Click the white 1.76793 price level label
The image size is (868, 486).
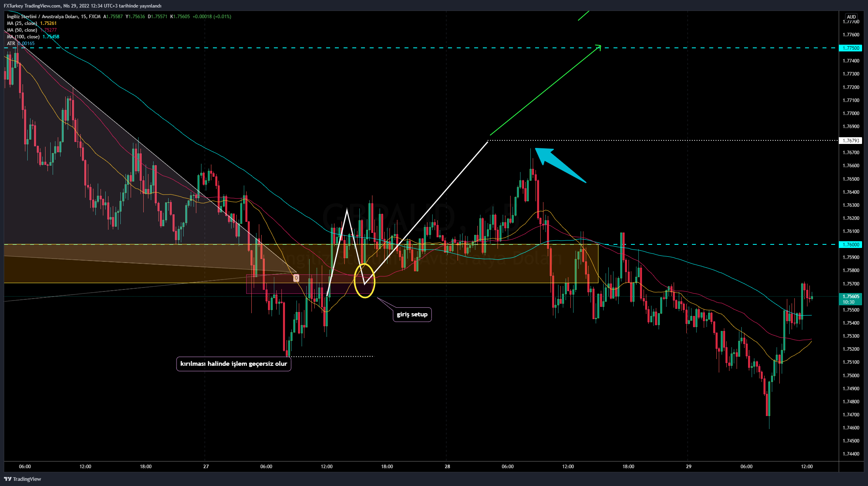point(851,141)
